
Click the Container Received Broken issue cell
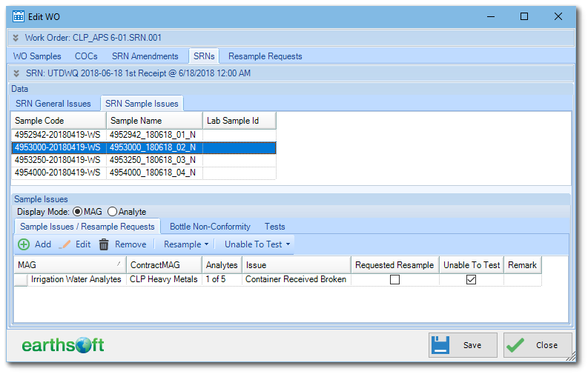(x=296, y=279)
